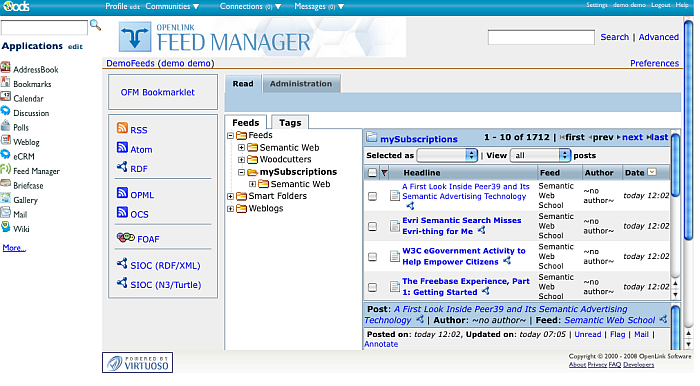Click the SIOC (N3/Turtle) icon
This screenshot has width=700, height=386.
122,282
